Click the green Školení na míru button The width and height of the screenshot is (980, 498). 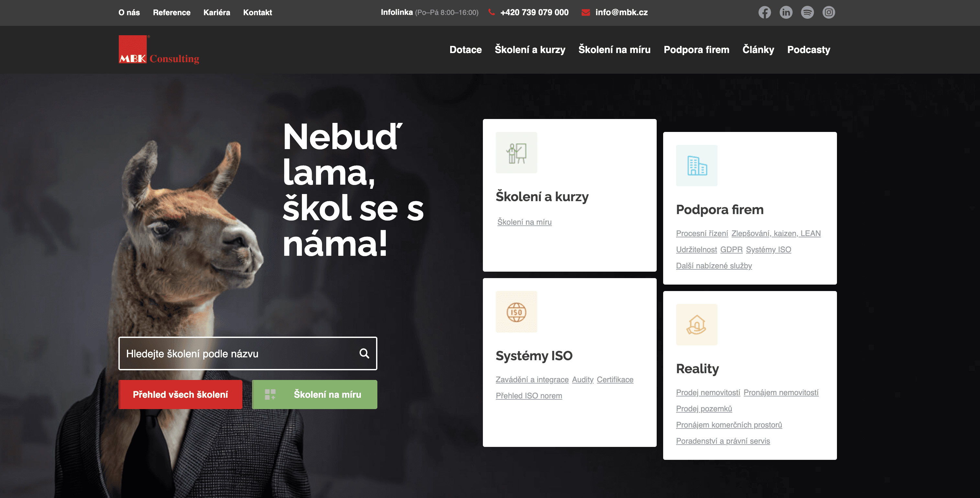(315, 395)
